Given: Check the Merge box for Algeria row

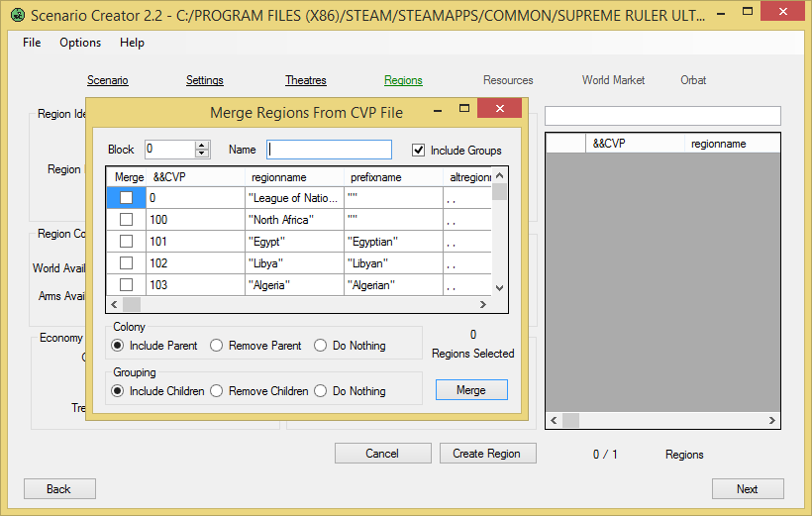Looking at the screenshot, I should [x=126, y=285].
